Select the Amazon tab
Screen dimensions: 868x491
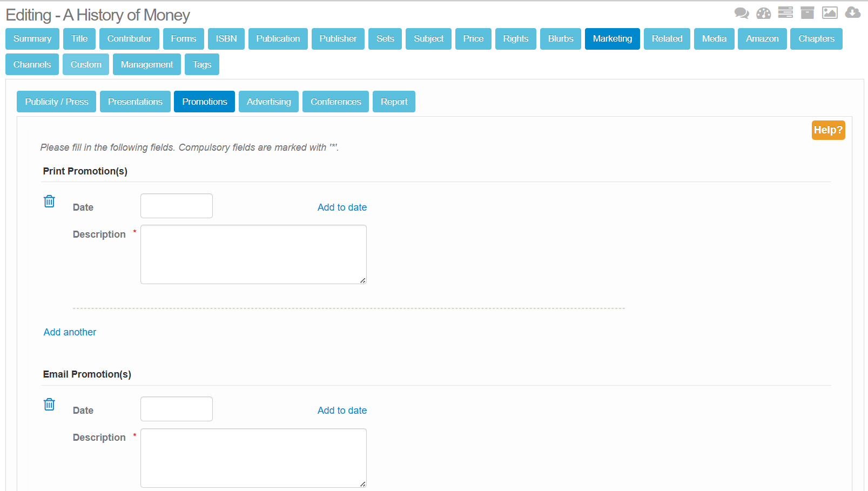(x=762, y=39)
